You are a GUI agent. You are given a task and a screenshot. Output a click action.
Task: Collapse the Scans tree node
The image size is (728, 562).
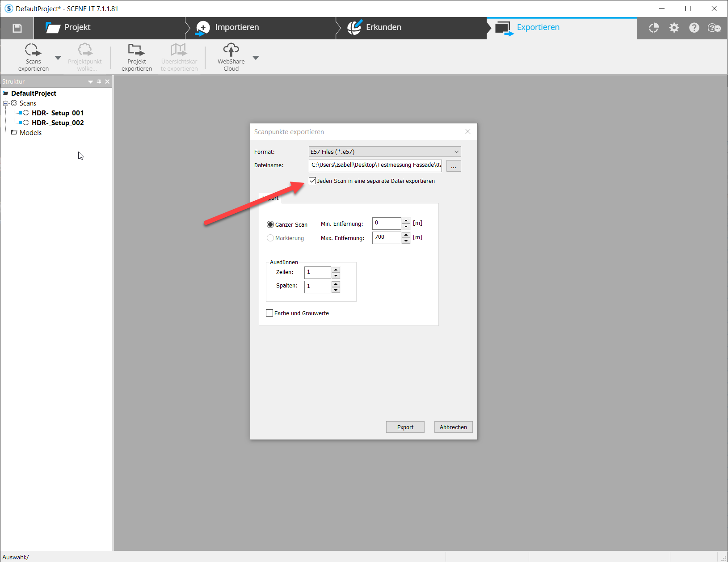[6, 103]
